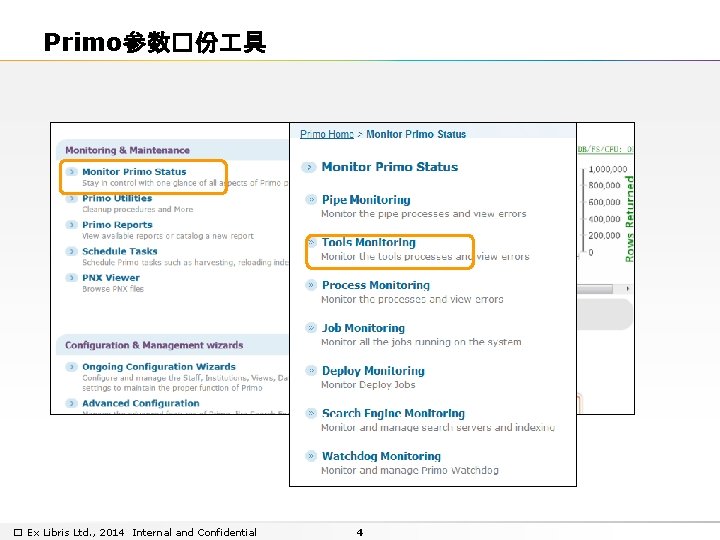Screen dimensions: 720x540
Task: Open the PNX Viewer link
Action: 111,277
